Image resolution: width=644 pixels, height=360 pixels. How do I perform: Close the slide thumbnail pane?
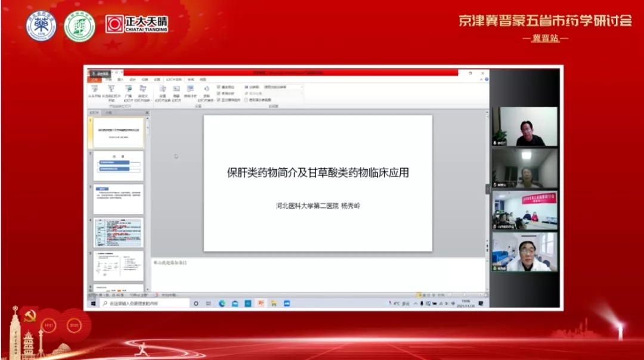pyautogui.click(x=147, y=113)
